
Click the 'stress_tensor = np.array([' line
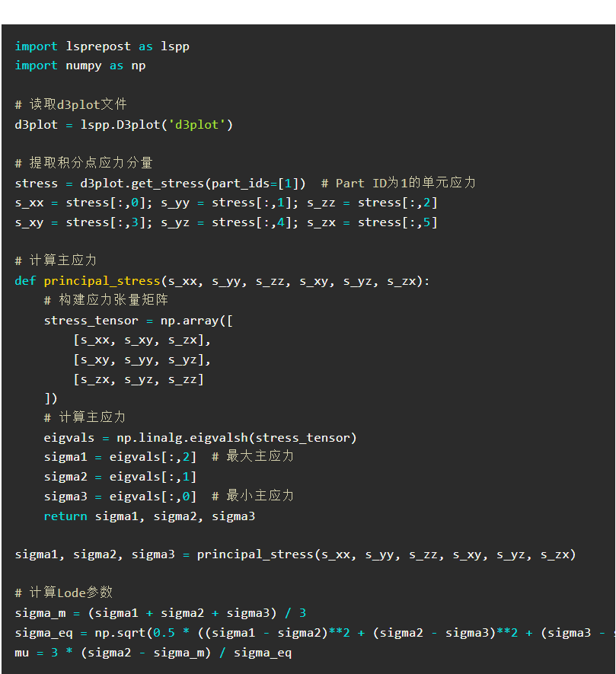138,320
